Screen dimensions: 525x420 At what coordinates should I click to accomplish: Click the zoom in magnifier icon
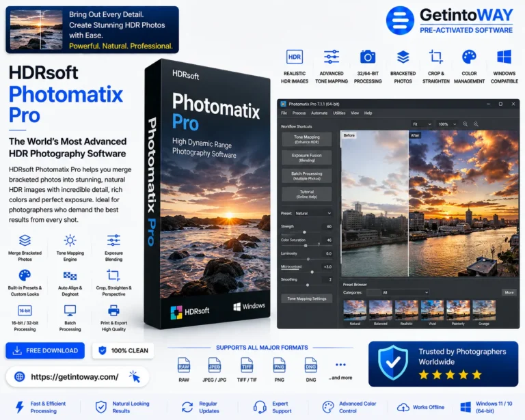(x=476, y=124)
